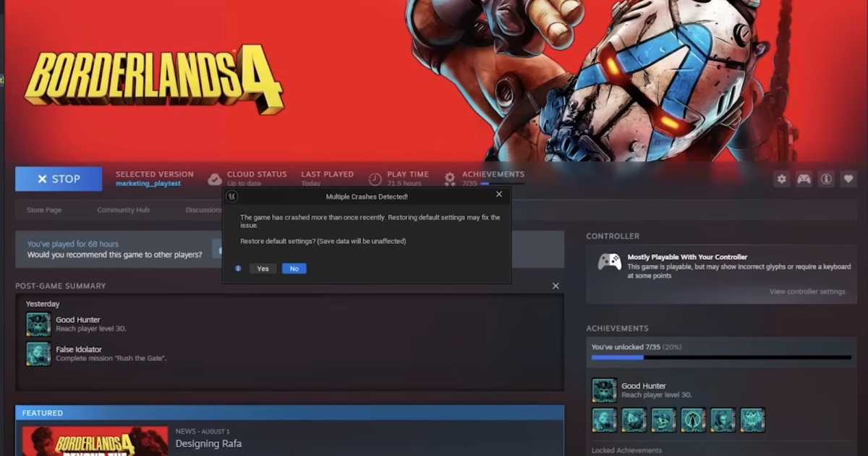The height and width of the screenshot is (456, 868).
Task: Click the header achievements mini progress bar
Action: coord(503,184)
